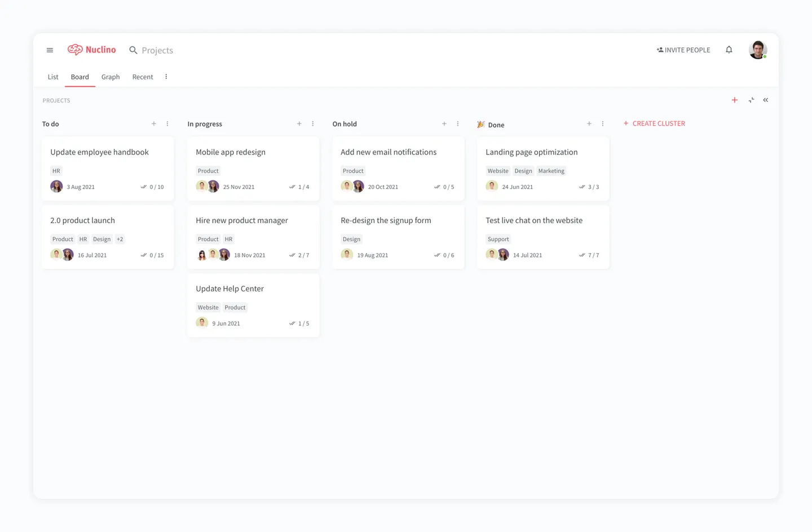Add a card to In progress column

pos(299,123)
